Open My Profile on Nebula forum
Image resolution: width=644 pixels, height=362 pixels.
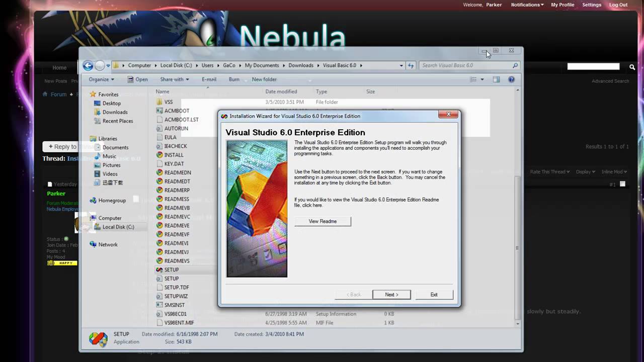point(562,5)
